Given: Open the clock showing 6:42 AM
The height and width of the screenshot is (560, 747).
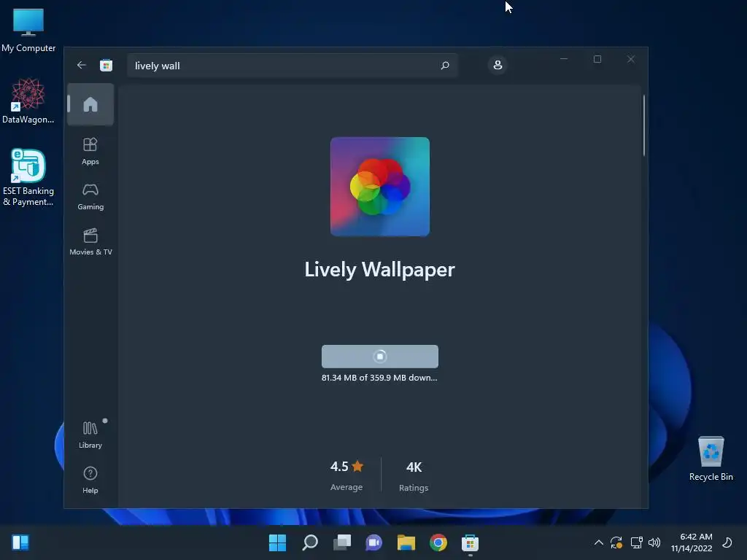Looking at the screenshot, I should pyautogui.click(x=692, y=542).
